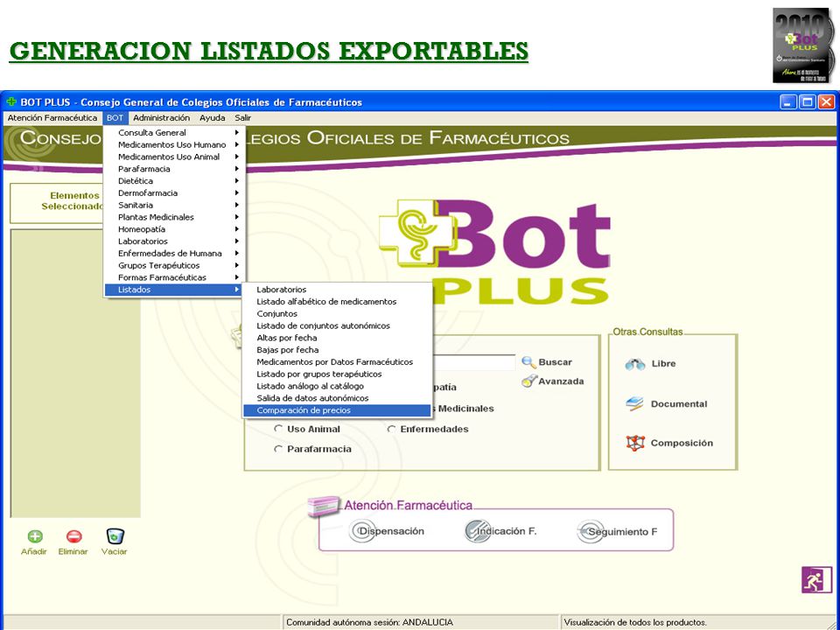Choose Salida de datos autonómicos

coord(337,398)
